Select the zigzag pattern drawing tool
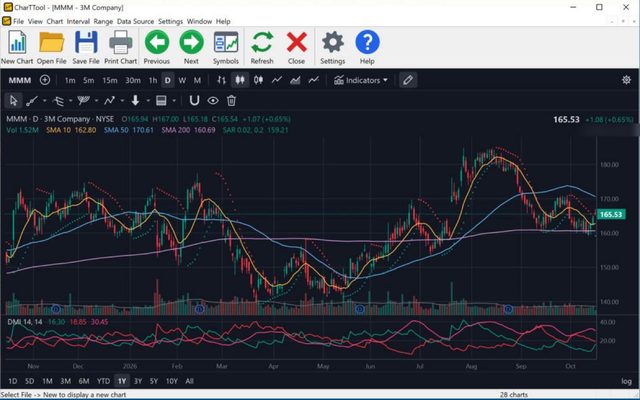Image resolution: width=640 pixels, height=400 pixels. [x=109, y=101]
